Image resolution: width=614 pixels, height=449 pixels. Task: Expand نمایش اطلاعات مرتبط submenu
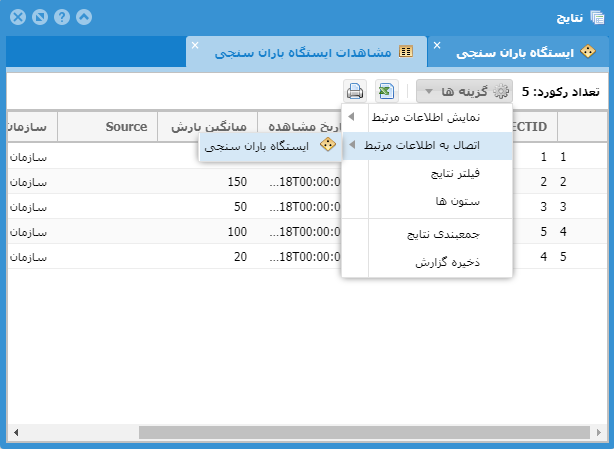(x=427, y=117)
